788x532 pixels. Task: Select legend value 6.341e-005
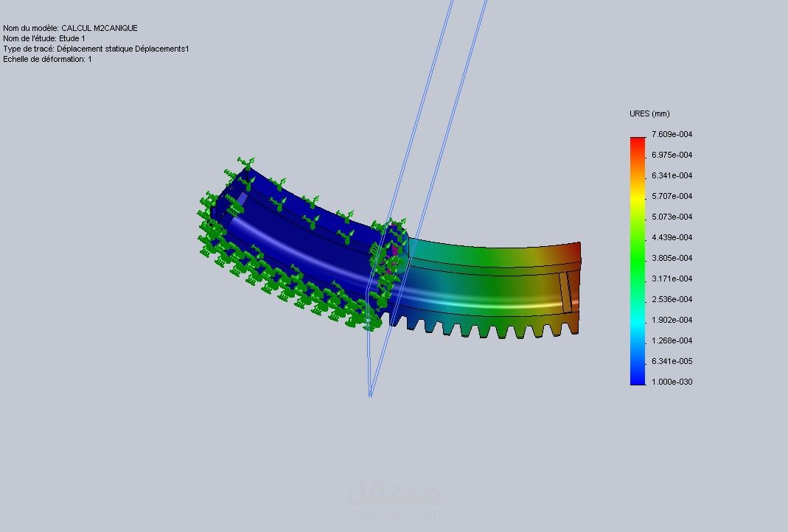coord(672,361)
